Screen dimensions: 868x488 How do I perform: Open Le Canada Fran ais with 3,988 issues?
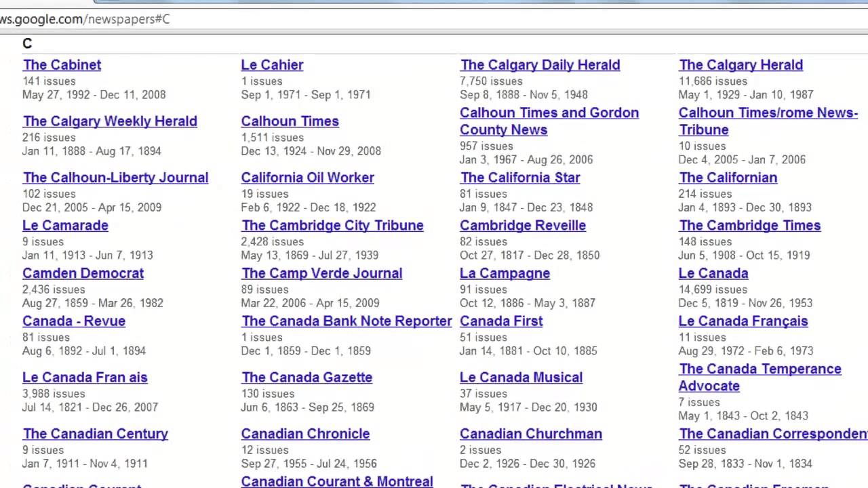coord(85,378)
